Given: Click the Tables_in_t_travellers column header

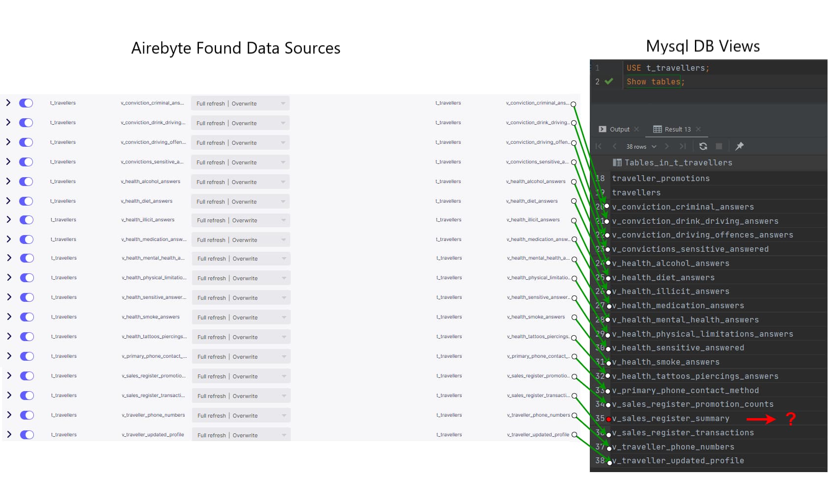Looking at the screenshot, I should (678, 162).
